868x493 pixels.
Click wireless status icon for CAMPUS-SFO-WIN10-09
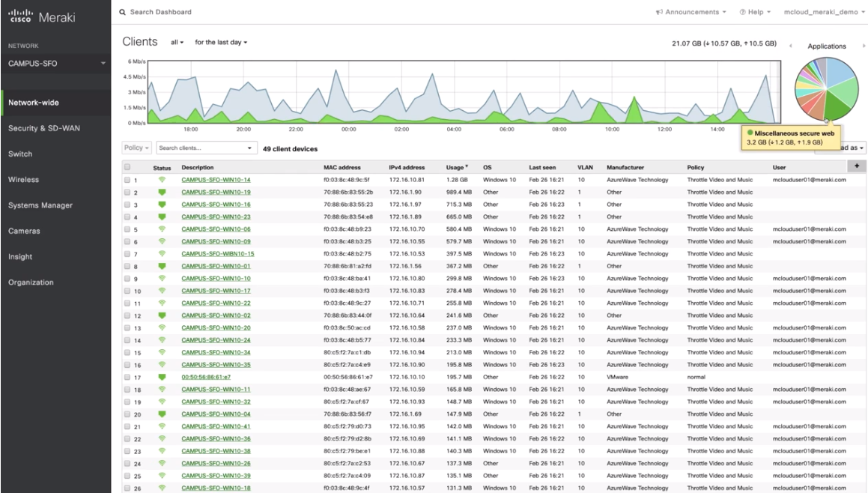pyautogui.click(x=163, y=241)
